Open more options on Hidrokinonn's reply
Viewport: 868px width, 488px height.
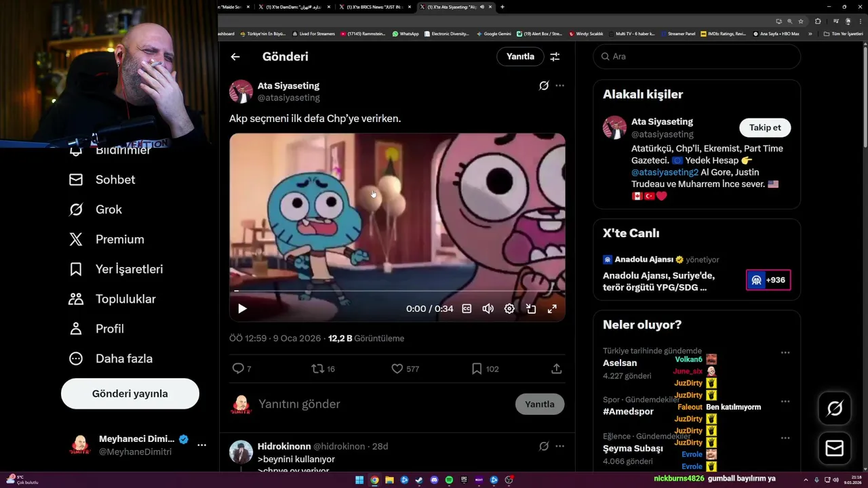tap(559, 447)
